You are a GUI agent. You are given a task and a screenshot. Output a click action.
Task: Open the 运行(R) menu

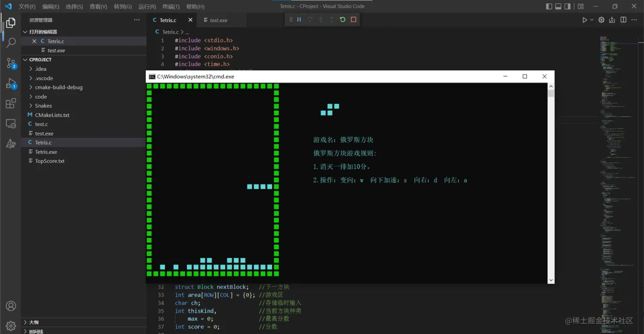coord(147,7)
